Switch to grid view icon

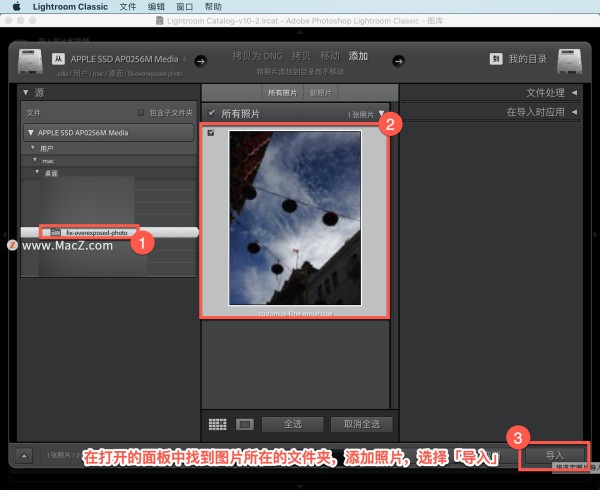pos(217,423)
